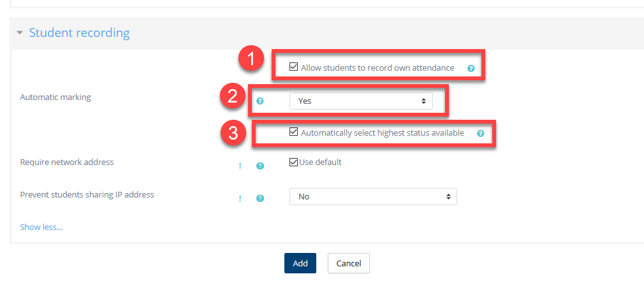
Task: Open help for Automatically select highest status
Action: click(480, 134)
